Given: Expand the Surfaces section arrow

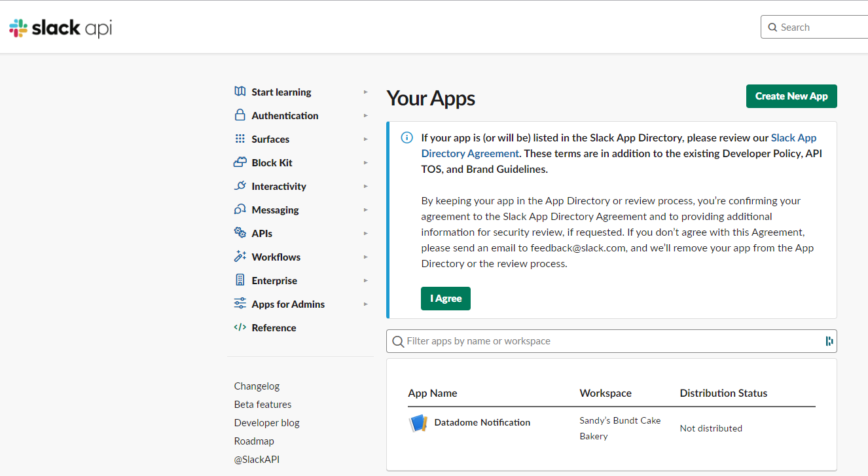Looking at the screenshot, I should [x=366, y=139].
